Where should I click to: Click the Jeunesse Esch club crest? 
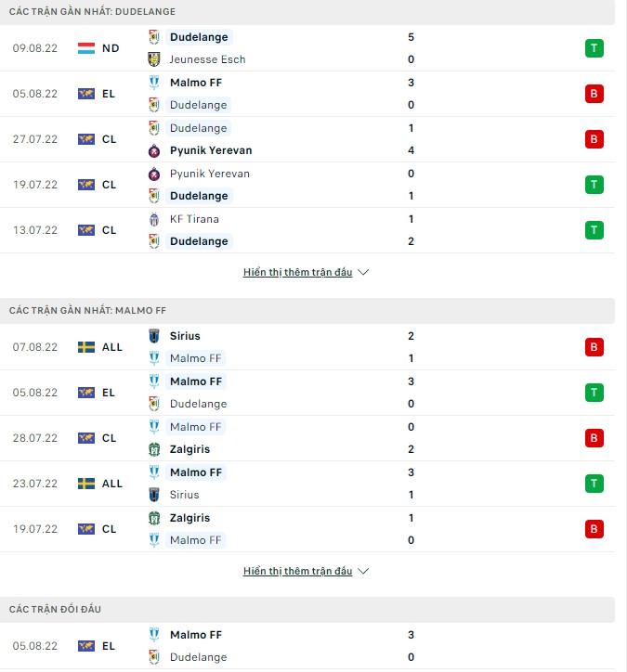click(x=154, y=59)
